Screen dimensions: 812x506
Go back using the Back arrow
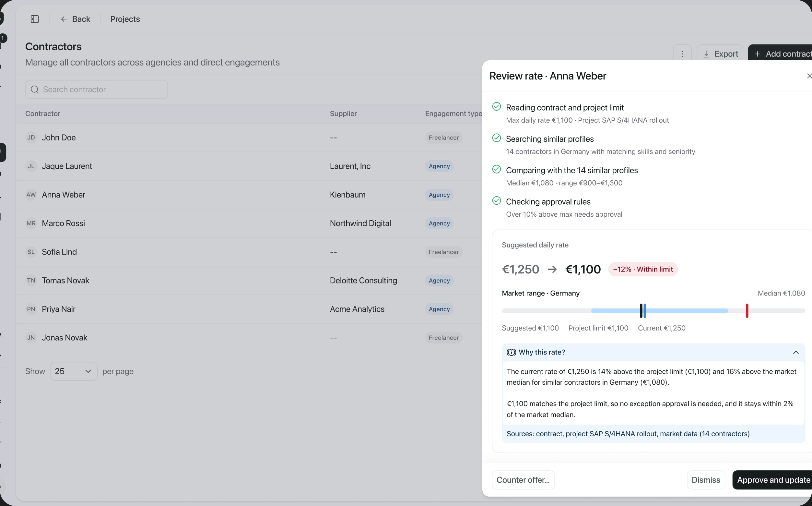point(75,19)
